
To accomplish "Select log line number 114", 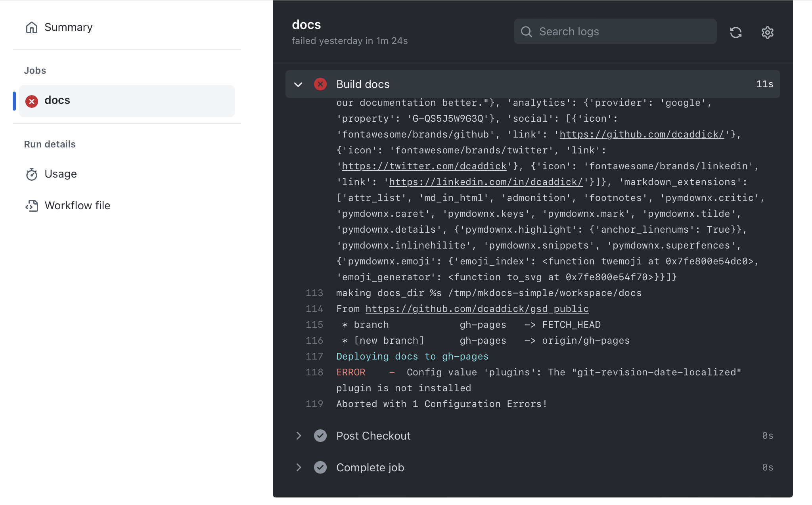I will (x=314, y=309).
